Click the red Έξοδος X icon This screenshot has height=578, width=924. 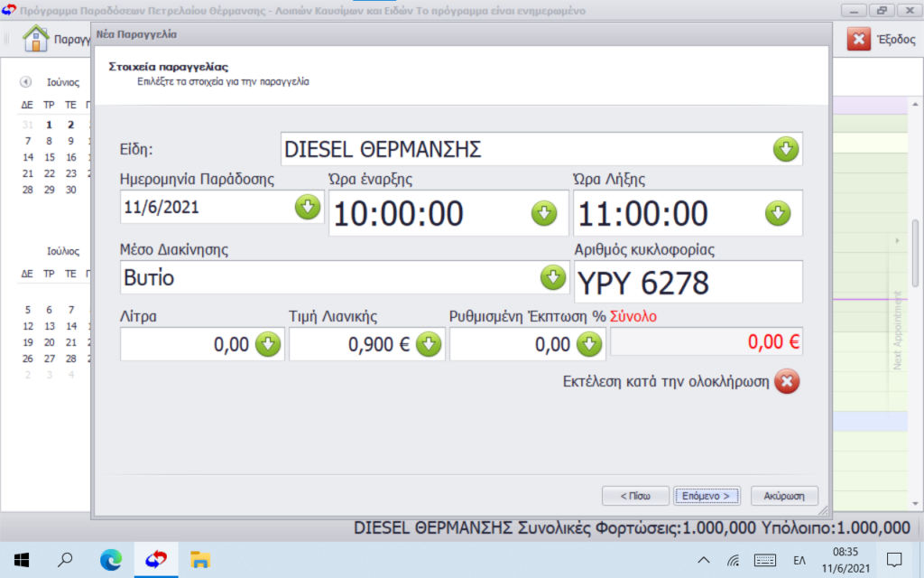[x=859, y=40]
